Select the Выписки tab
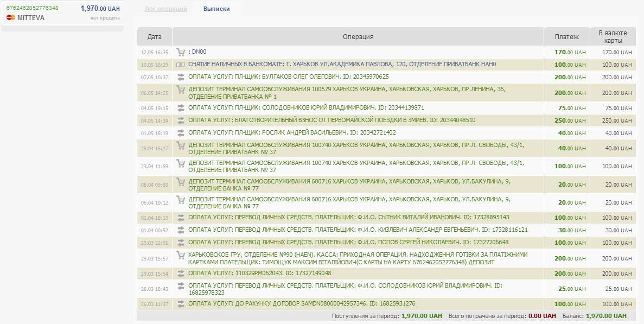Screen dimensions: 644x324 click(216, 9)
